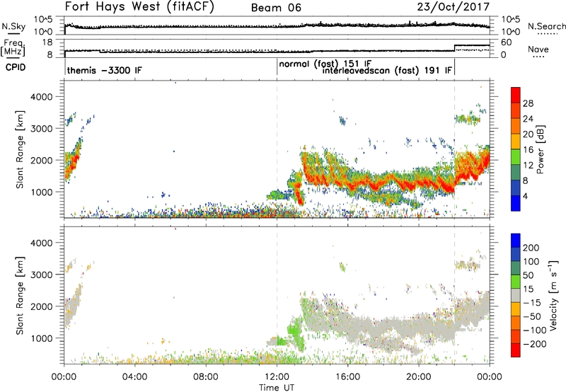Click the '20:00' time axis tick label

click(x=419, y=377)
